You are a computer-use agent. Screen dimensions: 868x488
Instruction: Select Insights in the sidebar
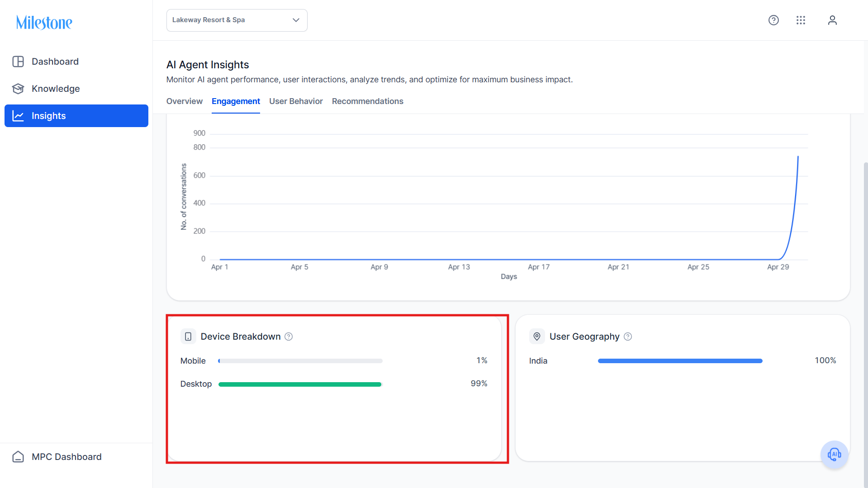pos(76,116)
